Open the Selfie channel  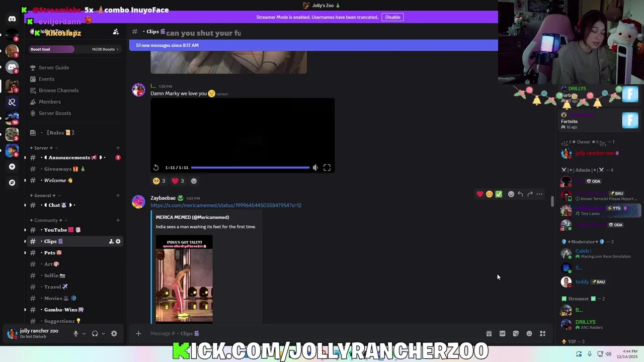click(x=75, y=276)
